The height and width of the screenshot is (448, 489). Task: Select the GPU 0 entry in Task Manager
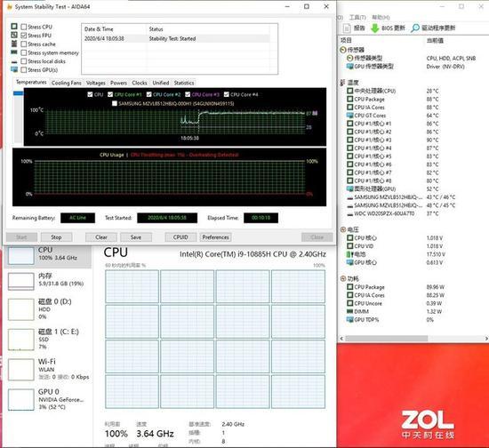pos(48,399)
